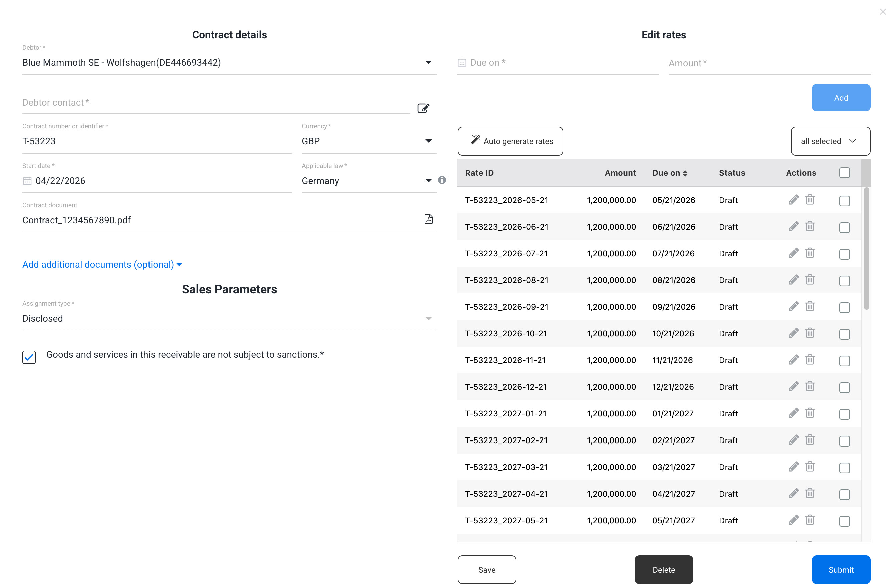Click the Contract number field T-53223
Viewport: 893px width, 588px height.
coord(157,141)
